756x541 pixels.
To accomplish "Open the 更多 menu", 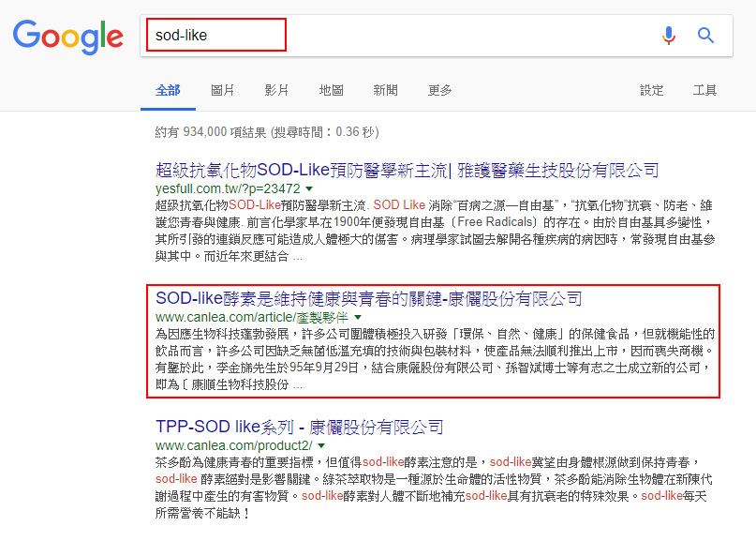I will tap(439, 90).
